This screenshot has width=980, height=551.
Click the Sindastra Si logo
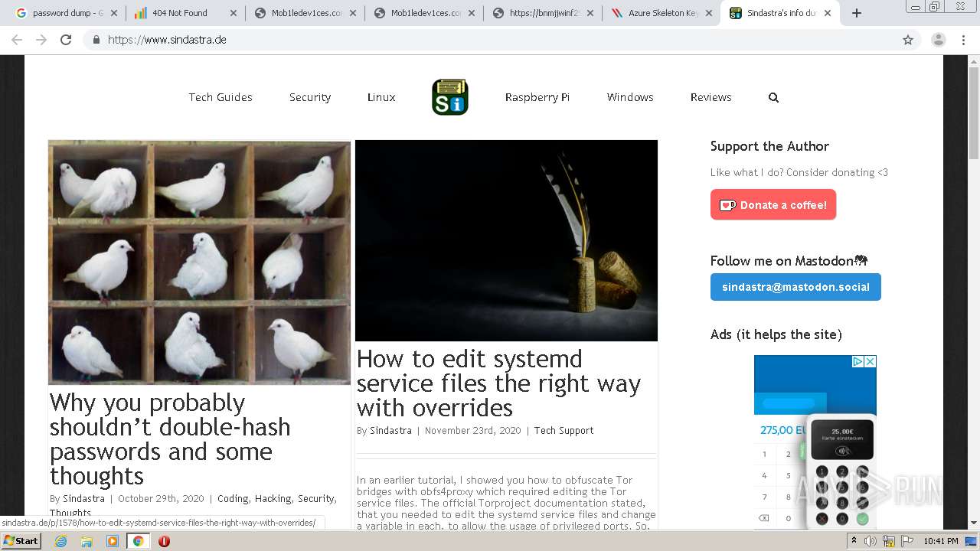[x=450, y=97]
